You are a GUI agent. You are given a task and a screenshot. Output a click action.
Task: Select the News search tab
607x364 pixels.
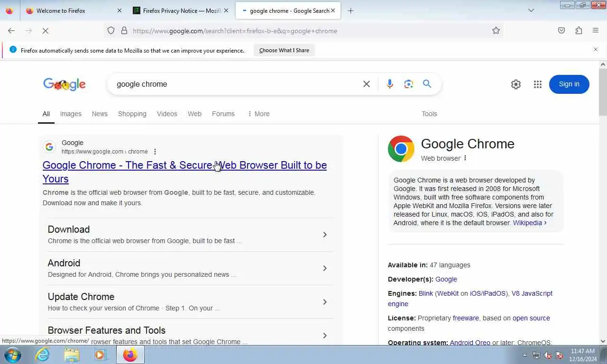100,114
